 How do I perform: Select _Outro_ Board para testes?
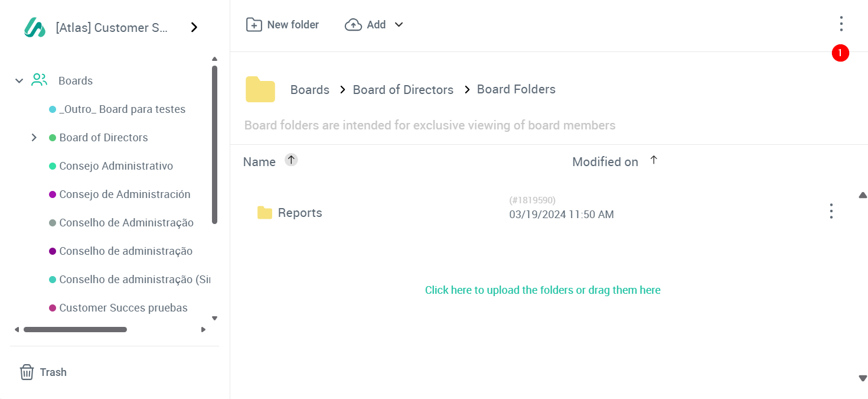point(122,109)
